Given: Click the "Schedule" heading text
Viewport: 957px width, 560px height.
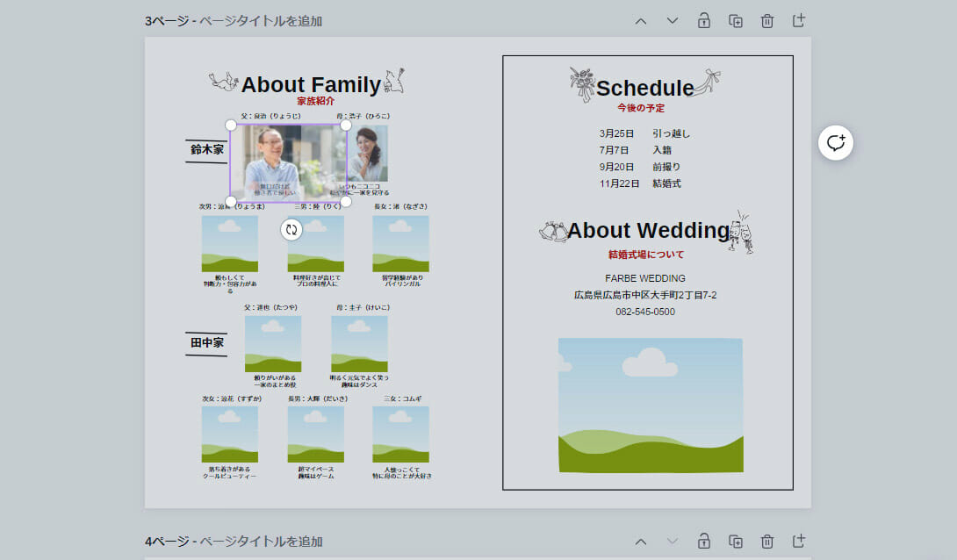Looking at the screenshot, I should (644, 88).
